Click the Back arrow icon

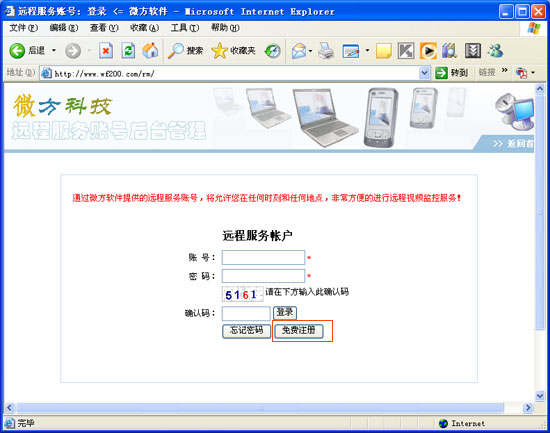[16, 51]
